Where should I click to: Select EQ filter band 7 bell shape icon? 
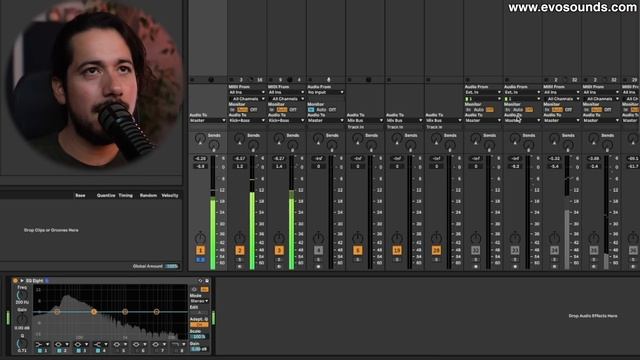pos(156,344)
